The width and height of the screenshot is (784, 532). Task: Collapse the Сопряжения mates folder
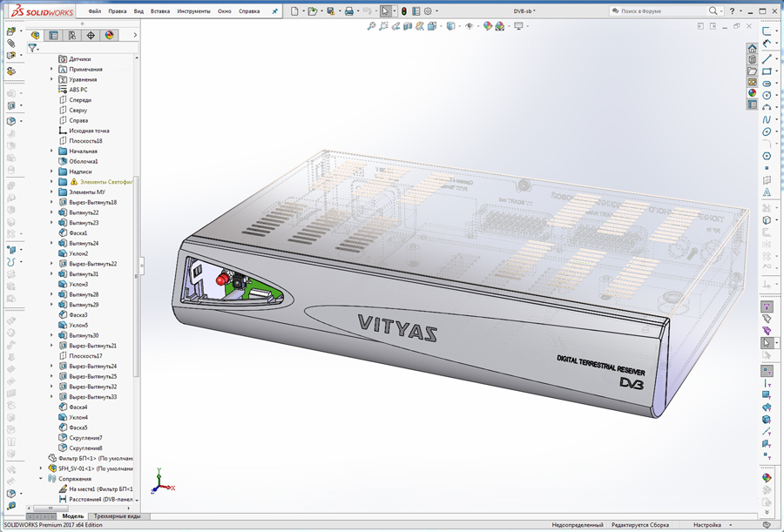pyautogui.click(x=41, y=479)
